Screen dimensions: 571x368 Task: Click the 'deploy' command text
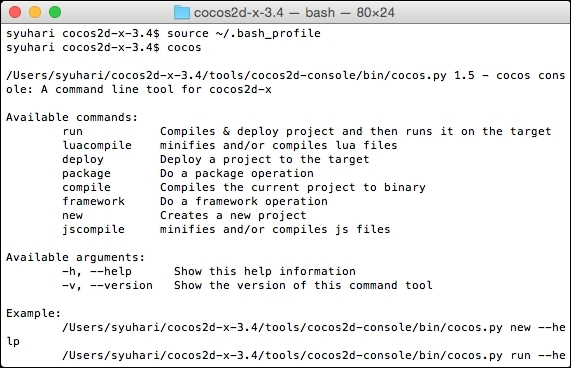tap(83, 159)
